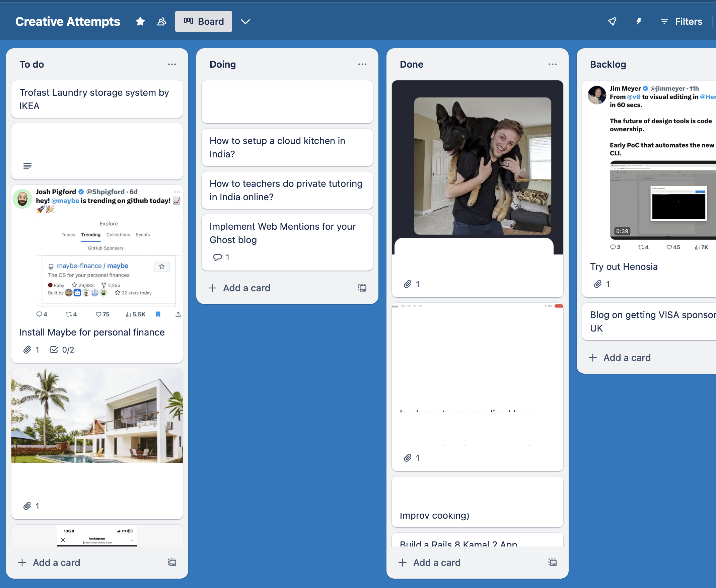The width and height of the screenshot is (716, 588).
Task: Create card from template in Done list
Action: pos(553,563)
